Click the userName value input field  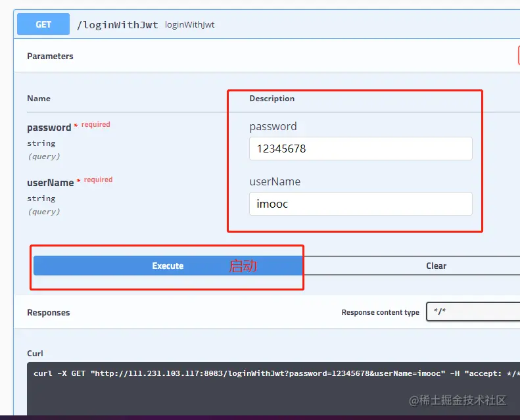pyautogui.click(x=361, y=204)
